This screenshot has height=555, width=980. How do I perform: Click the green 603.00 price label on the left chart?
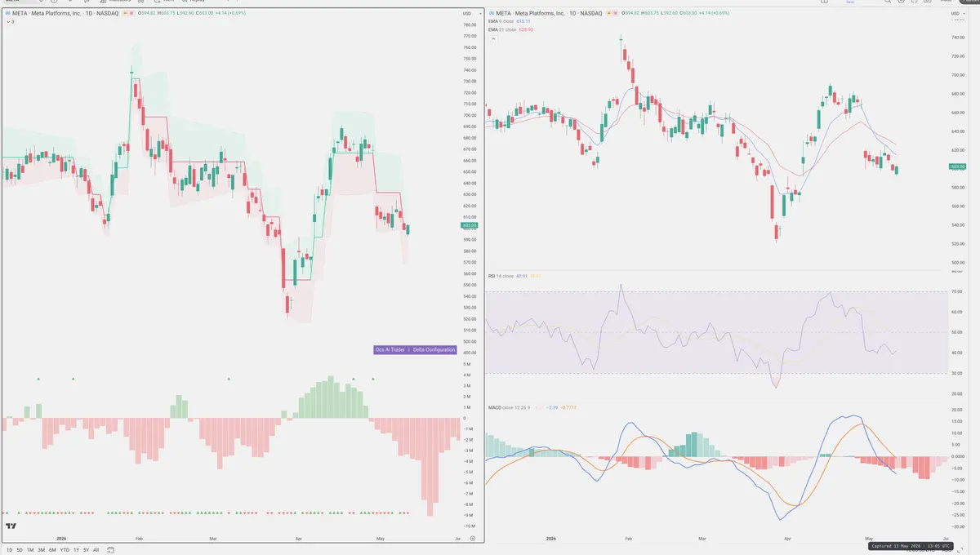click(x=470, y=225)
